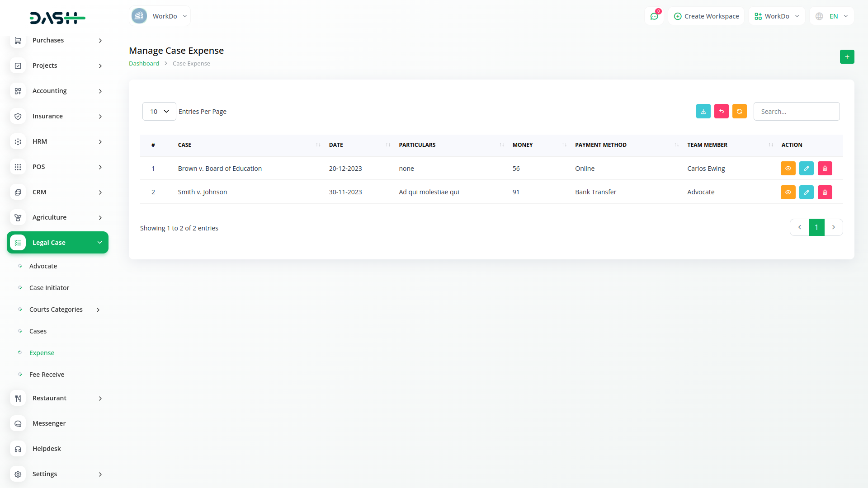Click the green add expense plus button
This screenshot has height=488, width=868.
(x=847, y=56)
